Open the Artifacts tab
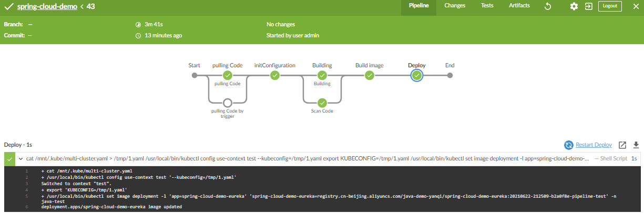644x213 pixels. tap(519, 6)
